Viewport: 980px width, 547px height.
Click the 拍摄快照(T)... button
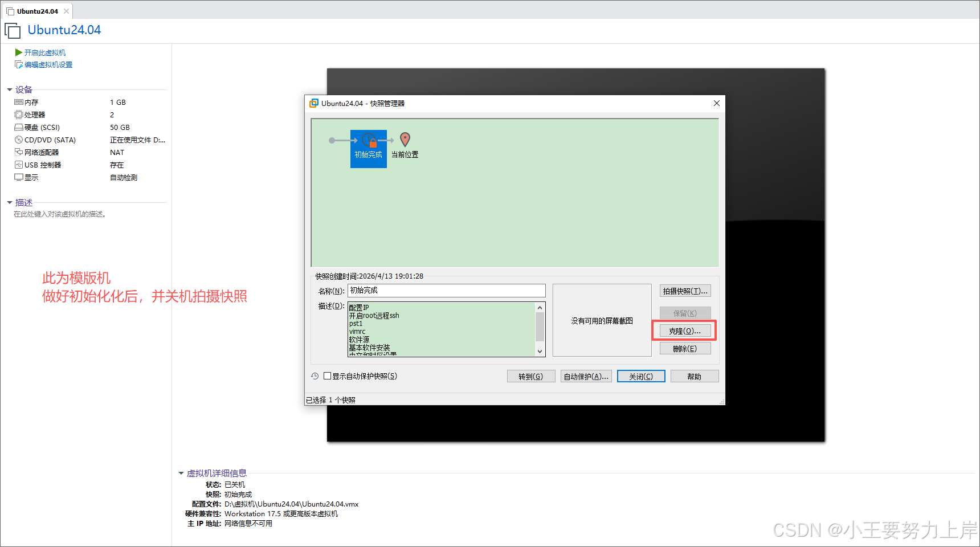point(685,291)
